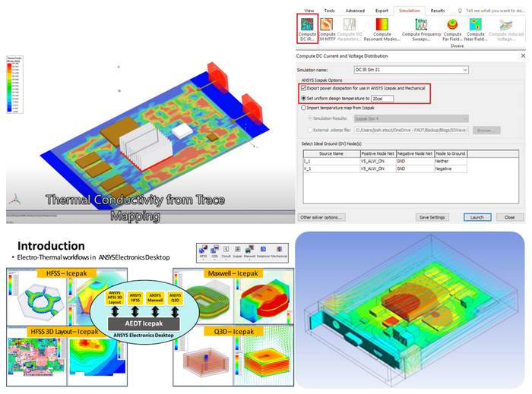The width and height of the screenshot is (532, 394).
Task: Select the Compute Resonant Modes tool
Action: [x=382, y=30]
